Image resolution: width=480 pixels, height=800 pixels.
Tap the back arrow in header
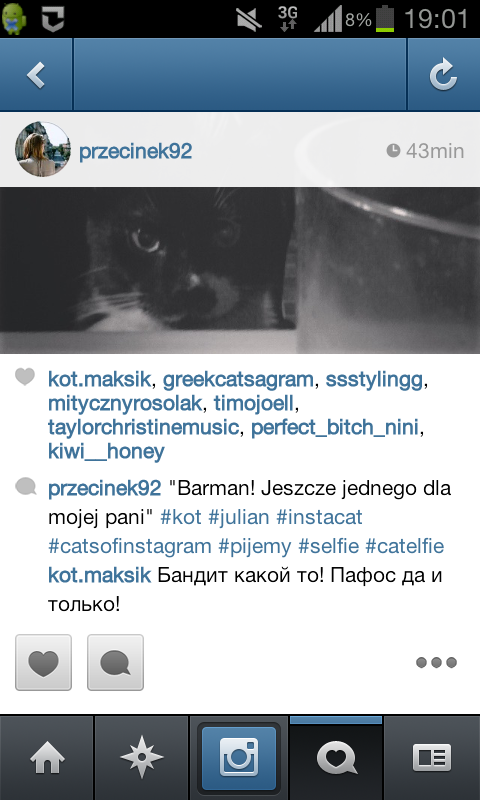click(36, 74)
